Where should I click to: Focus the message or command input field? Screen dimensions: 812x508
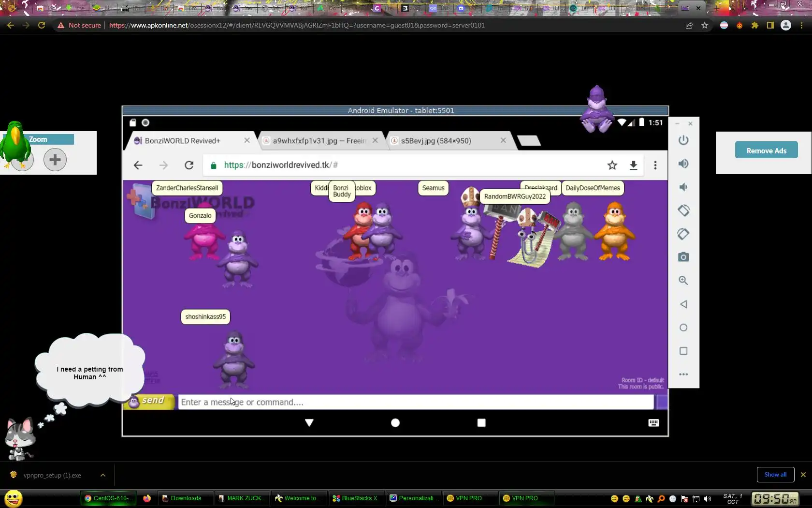click(416, 402)
